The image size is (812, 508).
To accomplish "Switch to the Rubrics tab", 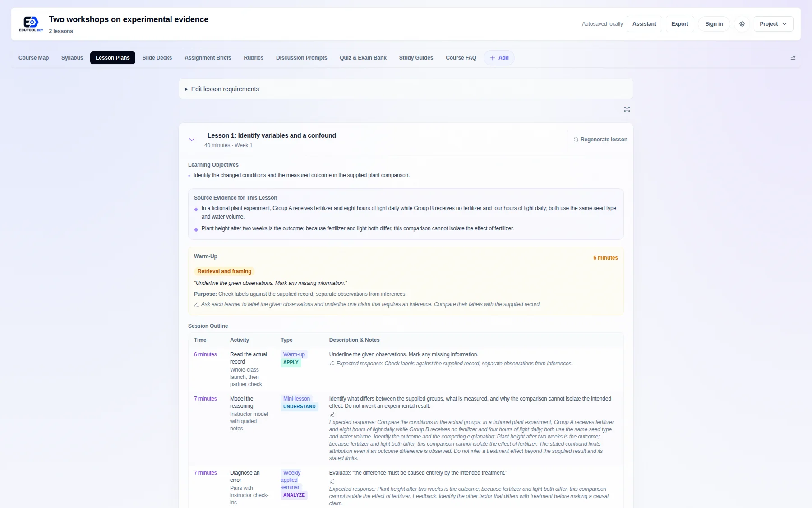I will tap(254, 58).
